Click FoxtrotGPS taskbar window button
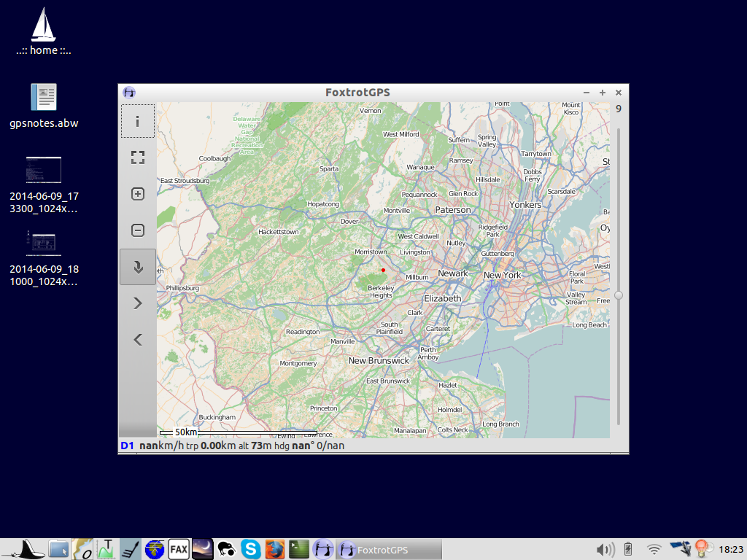This screenshot has height=560, width=747. click(389, 550)
